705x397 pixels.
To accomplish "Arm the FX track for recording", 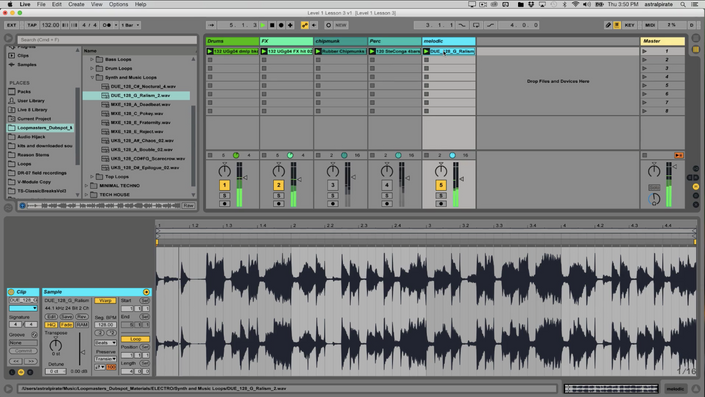I will (279, 204).
